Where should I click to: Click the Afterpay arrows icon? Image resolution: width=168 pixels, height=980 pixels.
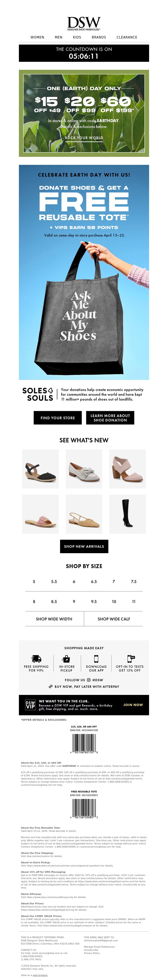[51, 687]
